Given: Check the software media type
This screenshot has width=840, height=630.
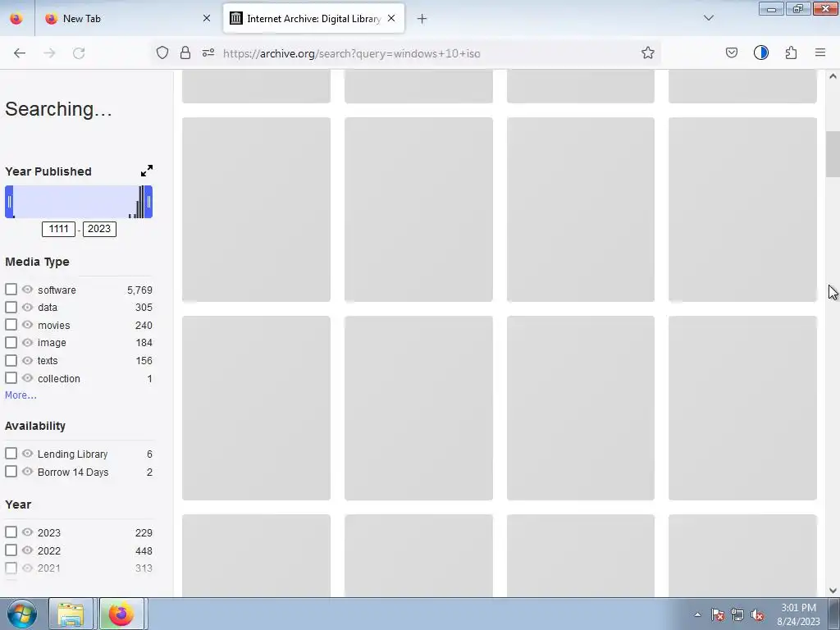Looking at the screenshot, I should 11,290.
